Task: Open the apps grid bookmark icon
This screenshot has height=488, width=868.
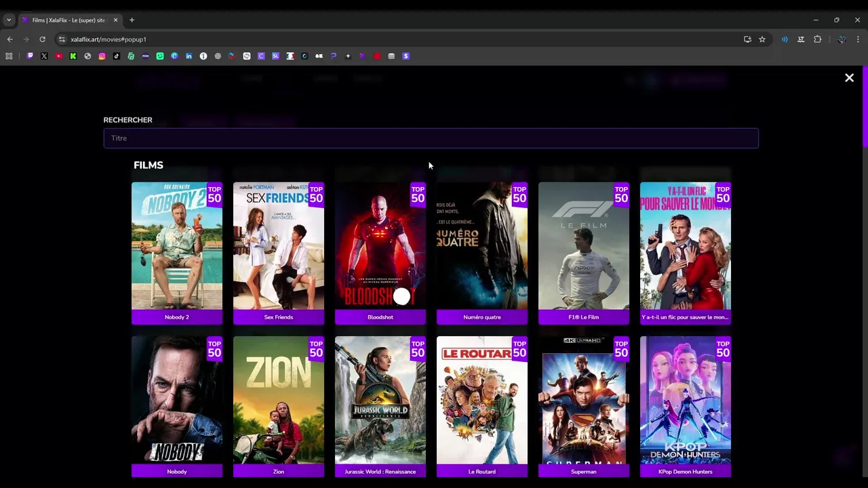Action: pos(9,56)
